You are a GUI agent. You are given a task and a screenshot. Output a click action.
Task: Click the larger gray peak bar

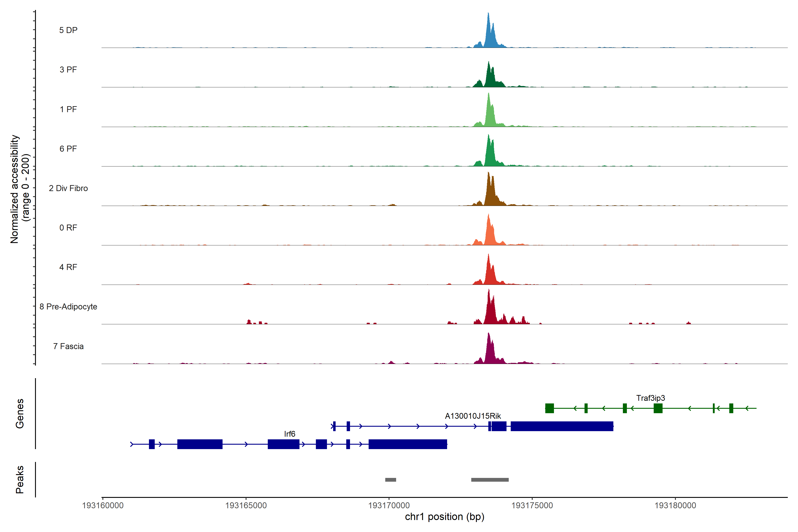coord(490,480)
